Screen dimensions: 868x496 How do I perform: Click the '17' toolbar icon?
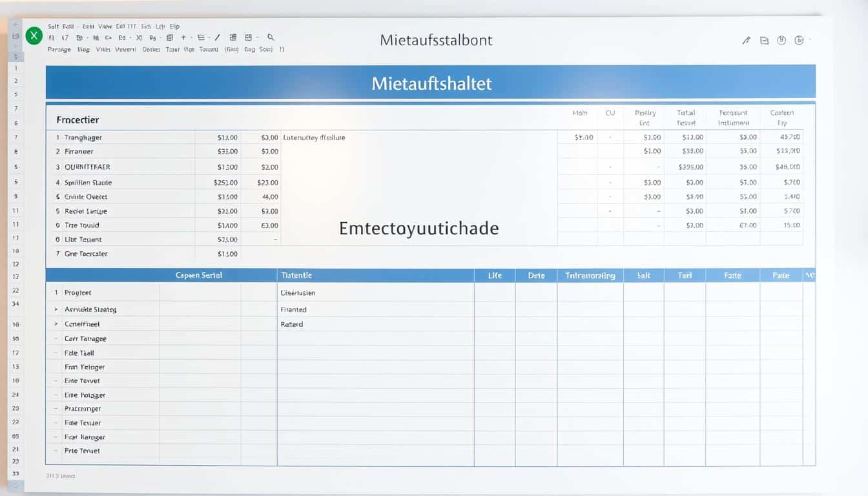65,37
